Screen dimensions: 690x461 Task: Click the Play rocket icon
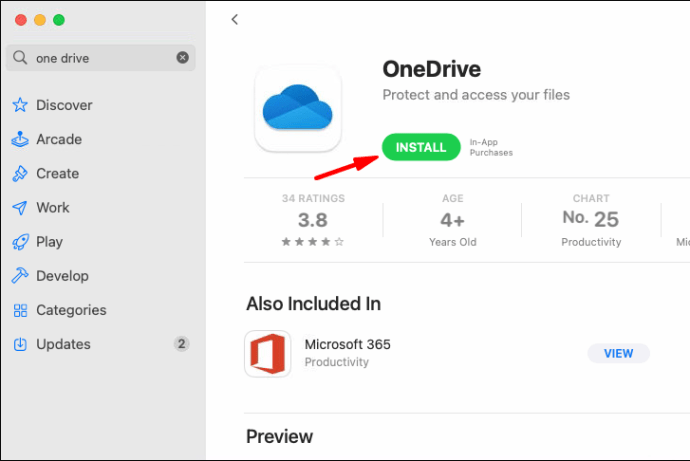20,241
